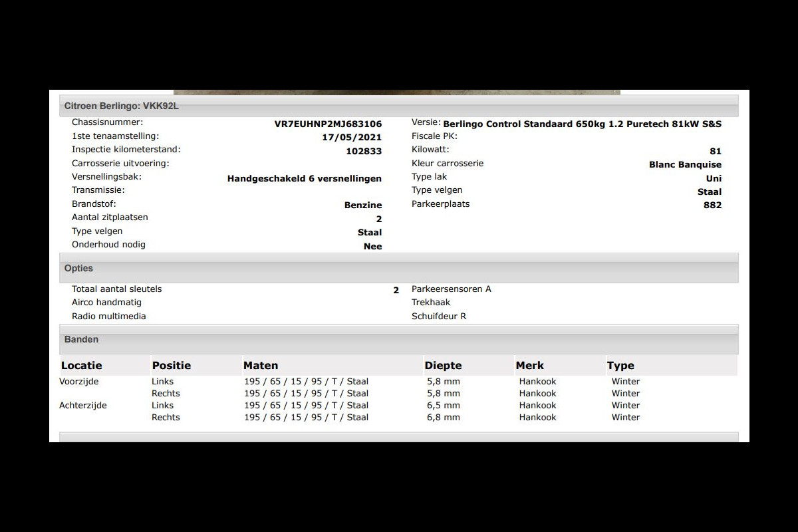
Task: Click the Achterzijde location cell
Action: coord(83,405)
